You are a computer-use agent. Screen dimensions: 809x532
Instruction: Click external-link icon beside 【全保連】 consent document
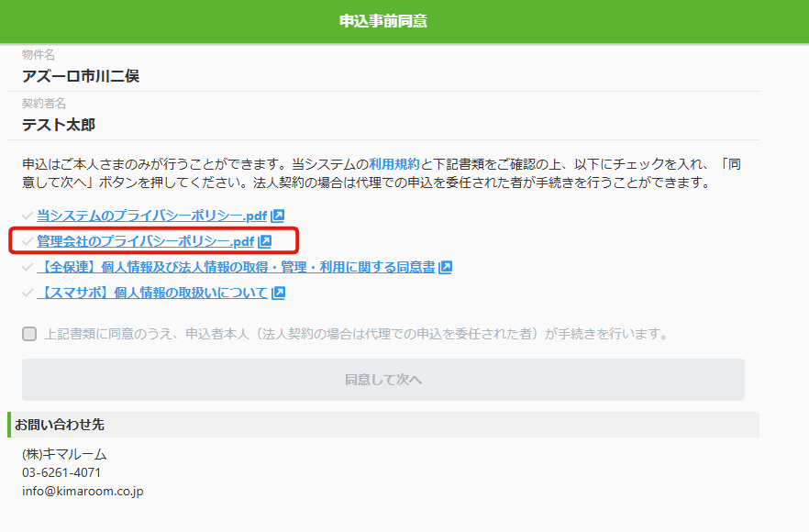[x=445, y=267]
